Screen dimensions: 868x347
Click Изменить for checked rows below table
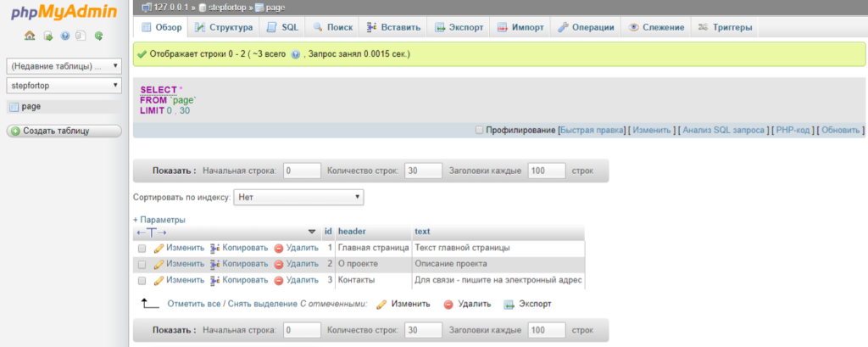[x=403, y=304]
